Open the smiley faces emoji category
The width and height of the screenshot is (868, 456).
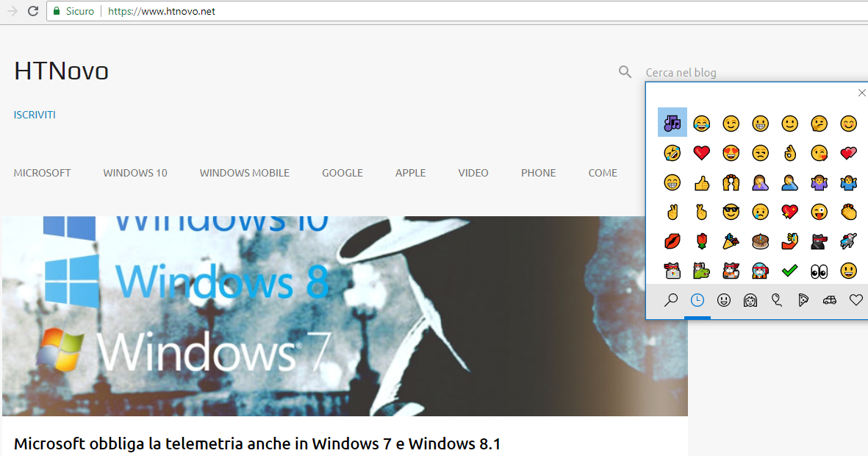723,300
